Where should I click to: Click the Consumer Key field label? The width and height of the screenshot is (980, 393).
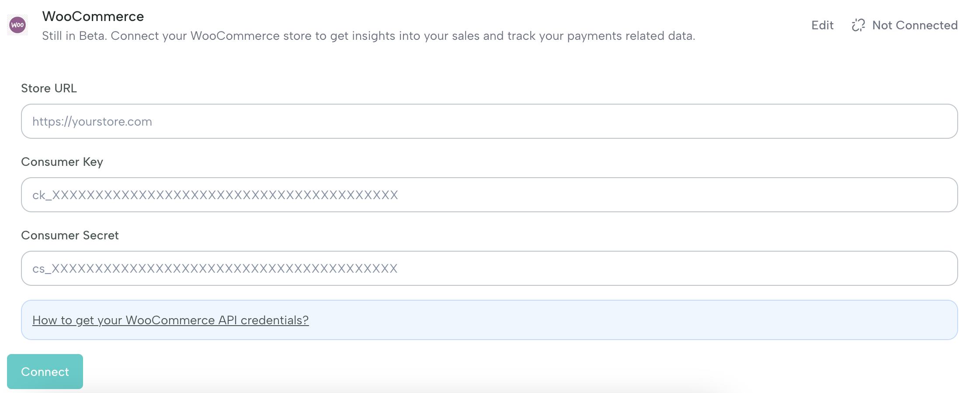62,161
